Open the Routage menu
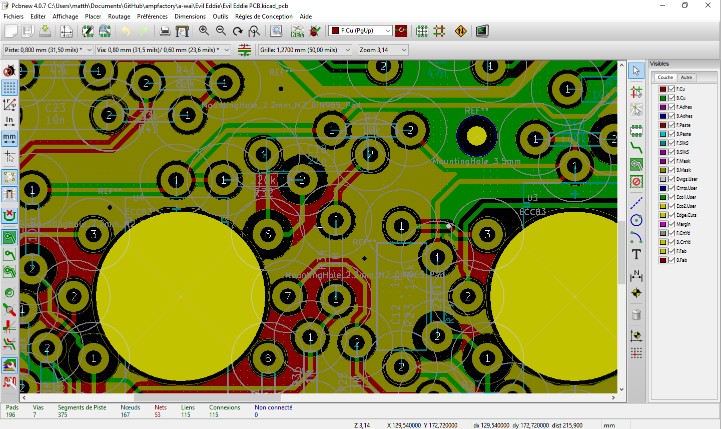The width and height of the screenshot is (721, 429). 119,17
